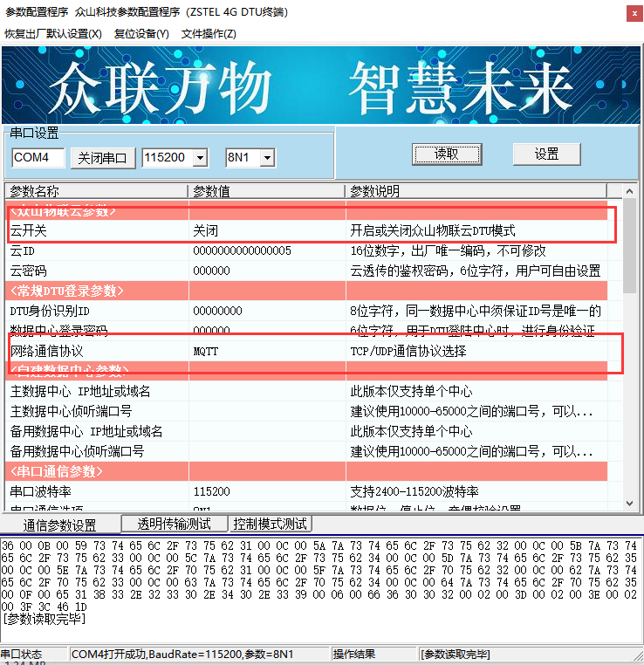Click the 开启或关闭众山物联云DTU模式 description
The width and height of the screenshot is (644, 665).
click(x=433, y=230)
